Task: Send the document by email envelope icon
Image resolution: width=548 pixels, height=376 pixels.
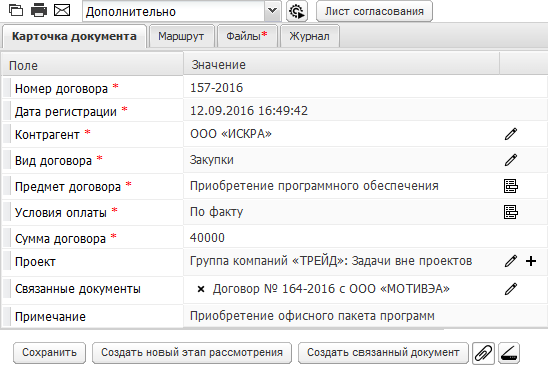Action: 62,10
